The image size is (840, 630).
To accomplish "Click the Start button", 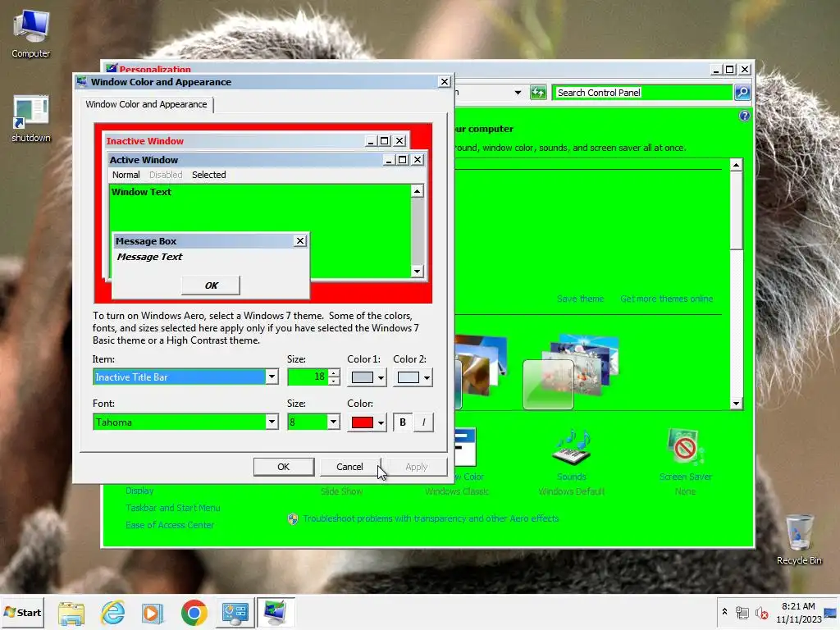I will pos(22,612).
